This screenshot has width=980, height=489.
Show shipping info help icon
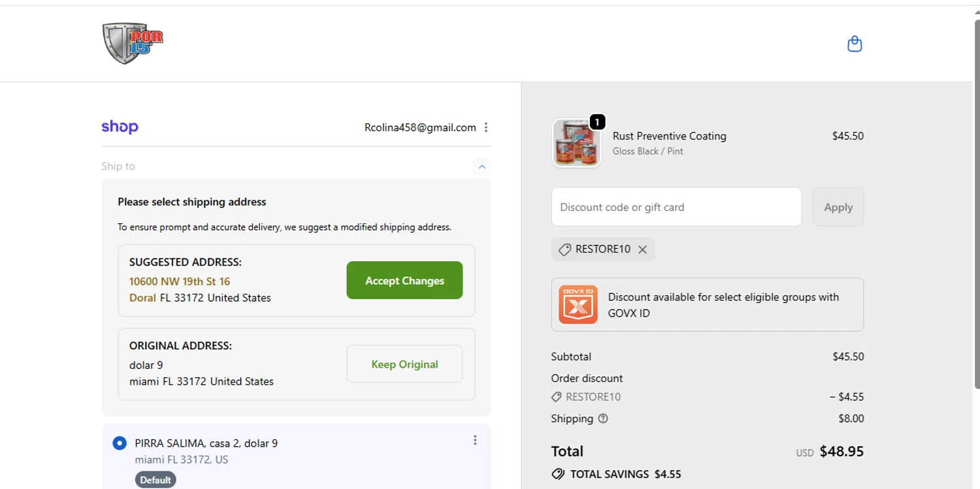[x=603, y=418]
